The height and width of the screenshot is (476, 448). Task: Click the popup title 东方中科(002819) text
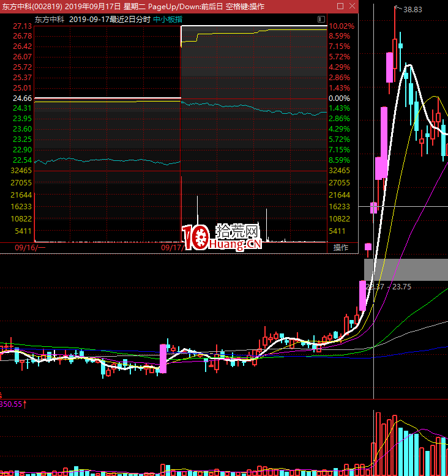pos(32,6)
